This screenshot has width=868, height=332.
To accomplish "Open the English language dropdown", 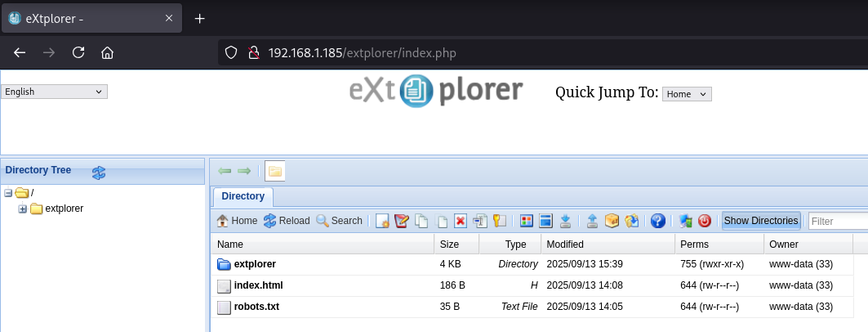I will [x=55, y=92].
